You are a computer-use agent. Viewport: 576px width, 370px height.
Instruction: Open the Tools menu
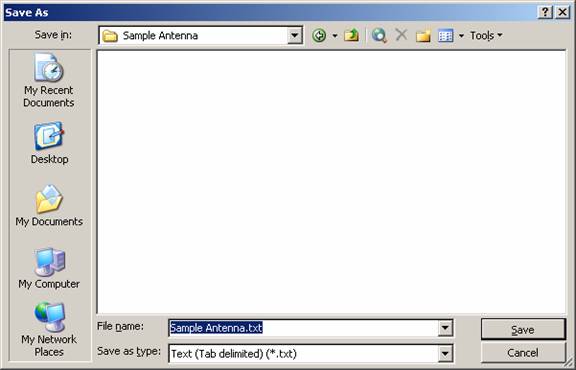click(x=486, y=36)
